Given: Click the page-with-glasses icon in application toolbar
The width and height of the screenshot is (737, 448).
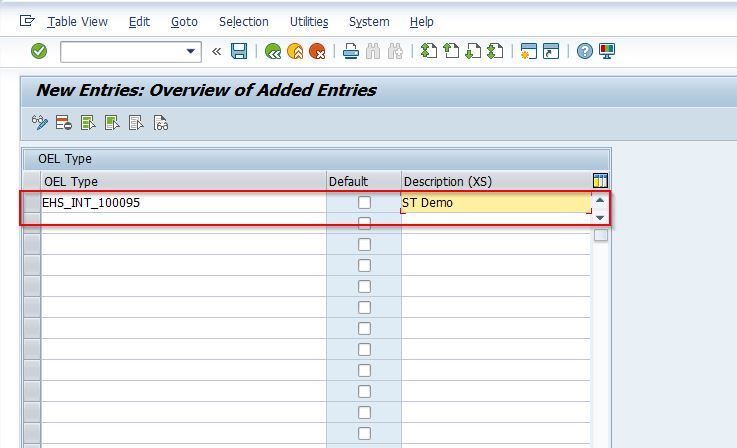Looking at the screenshot, I should click(160, 123).
